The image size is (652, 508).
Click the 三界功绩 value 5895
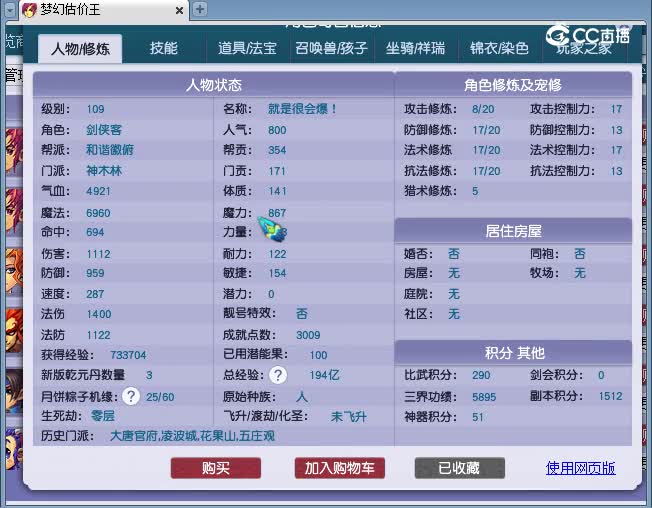[x=484, y=397]
